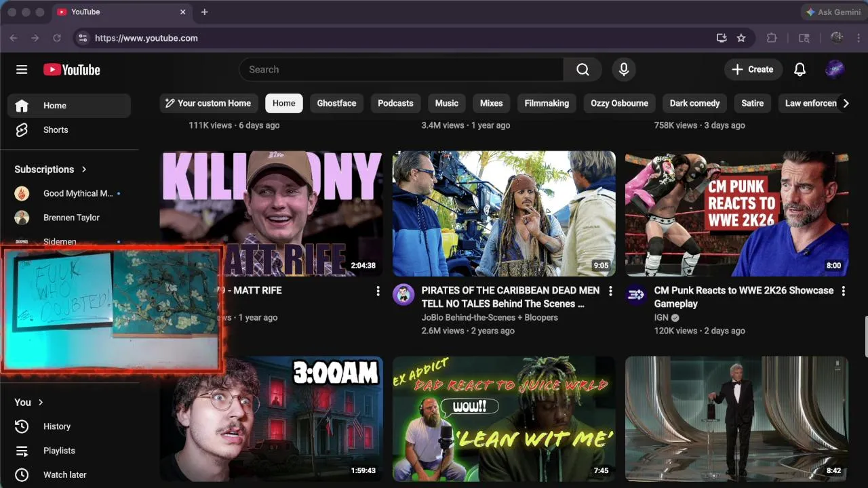Select the Satire filter chip

tap(753, 103)
